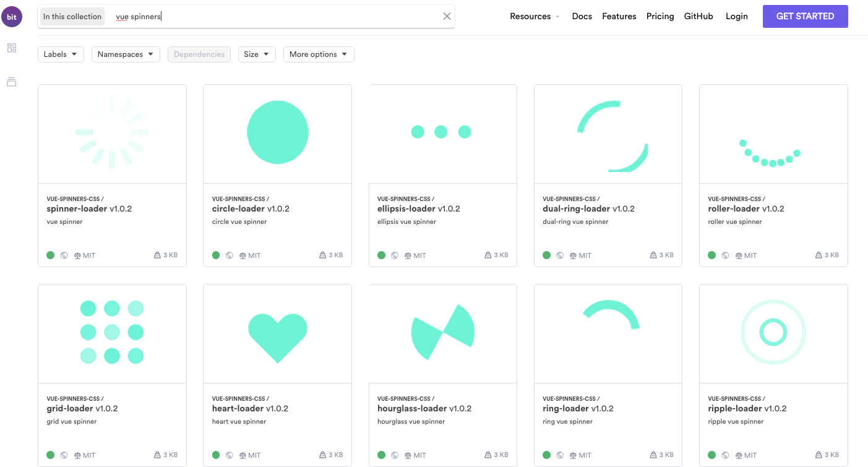
Task: Expand the Resources menu
Action: pyautogui.click(x=535, y=17)
